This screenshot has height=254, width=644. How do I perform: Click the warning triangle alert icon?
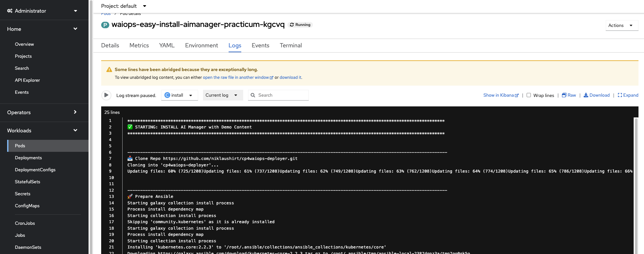click(x=109, y=69)
